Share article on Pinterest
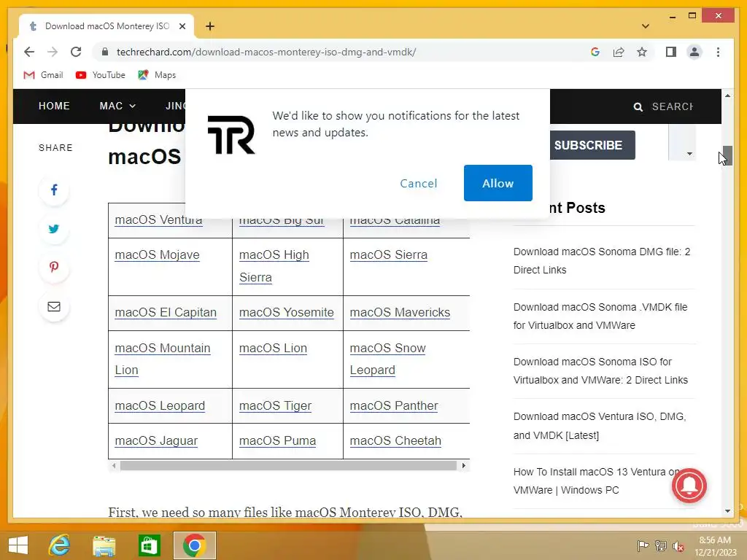Screen dimensions: 747x560 (x=54, y=268)
